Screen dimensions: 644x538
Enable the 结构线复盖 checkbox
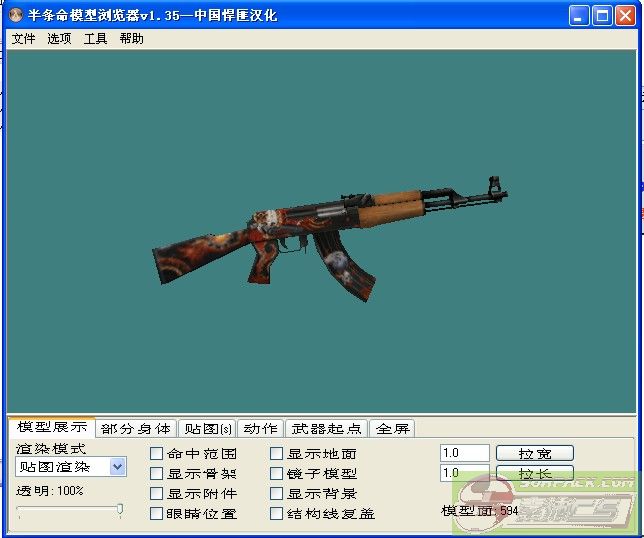(276, 513)
